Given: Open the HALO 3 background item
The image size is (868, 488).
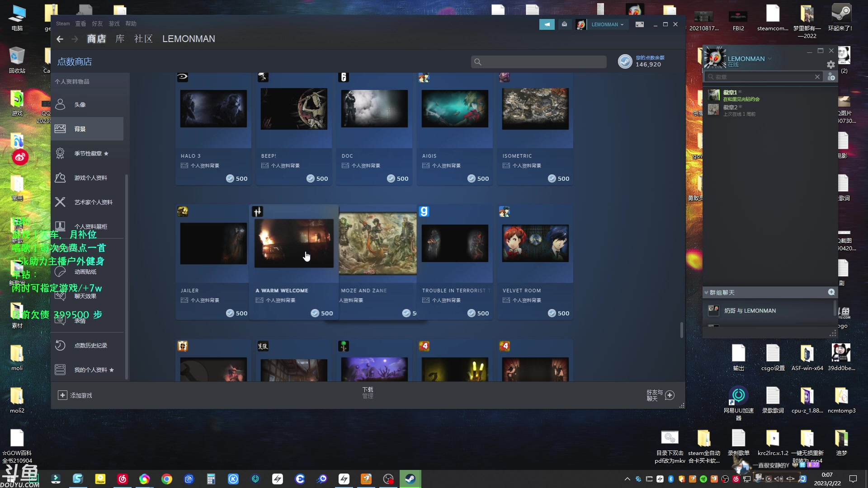Looking at the screenshot, I should (213, 129).
